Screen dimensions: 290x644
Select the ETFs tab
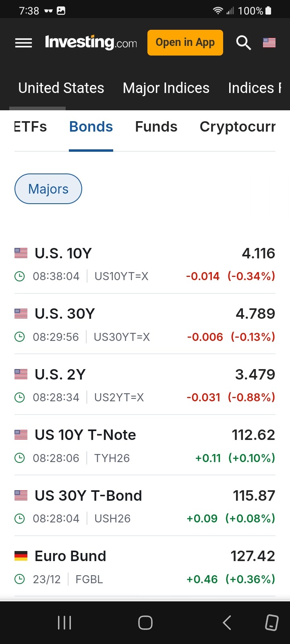[31, 127]
